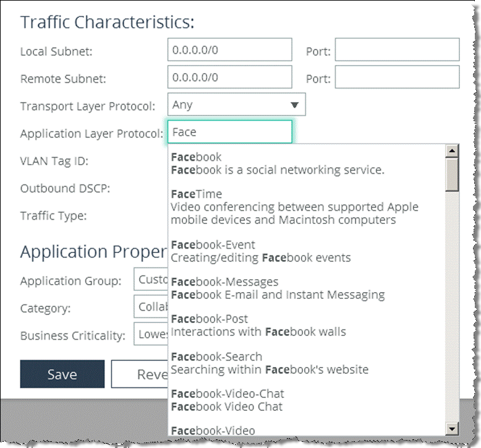Screen dimensions: 481x448
Task: Pick the Facebook-Event suggestion
Action: [307, 251]
